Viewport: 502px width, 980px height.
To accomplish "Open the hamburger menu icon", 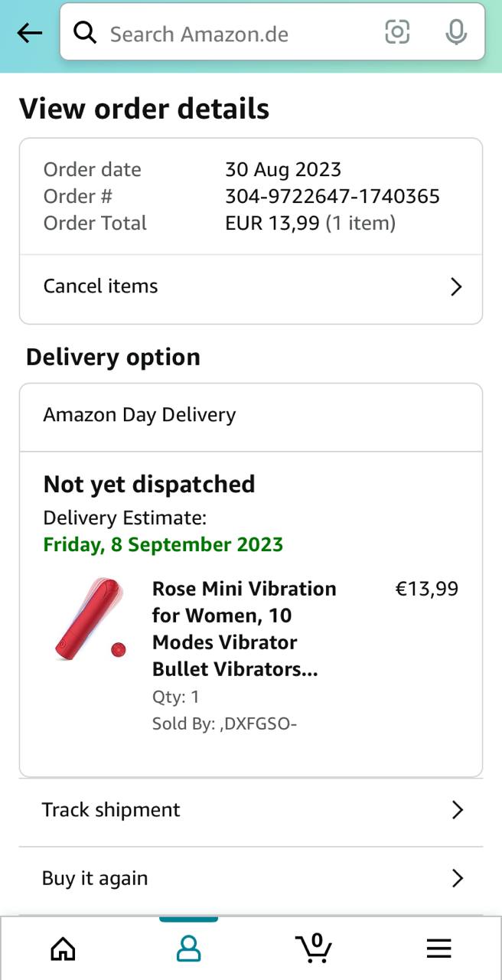I will (438, 949).
